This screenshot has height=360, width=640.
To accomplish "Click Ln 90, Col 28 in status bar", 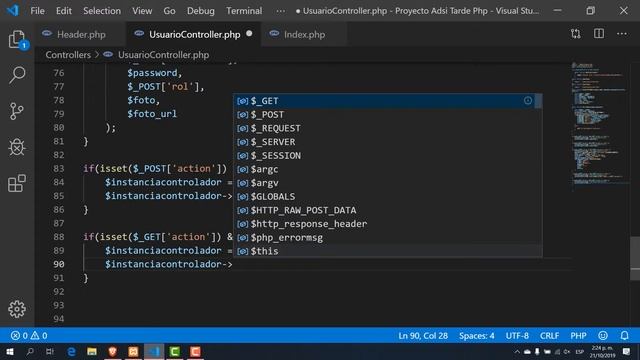I will point(423,336).
